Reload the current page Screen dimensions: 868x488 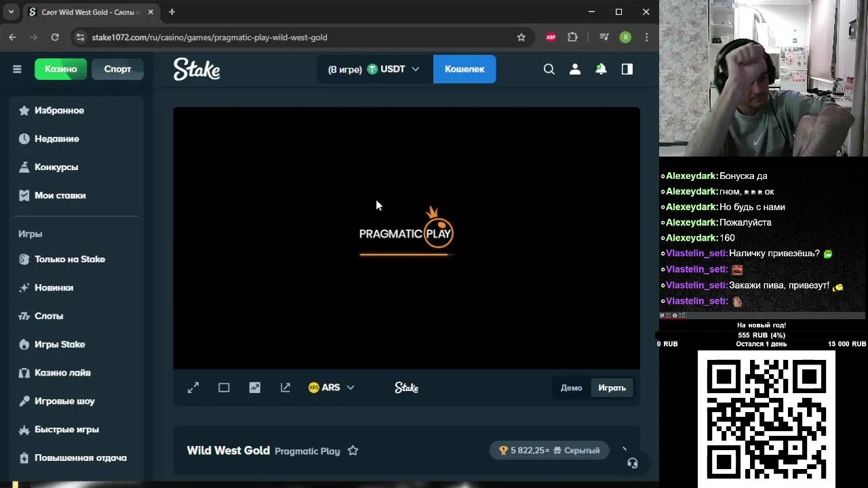(55, 37)
